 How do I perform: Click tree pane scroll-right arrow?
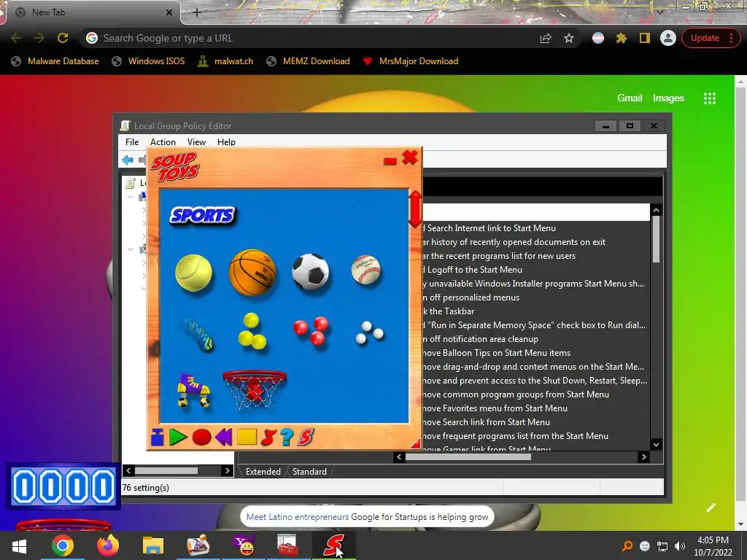(228, 470)
